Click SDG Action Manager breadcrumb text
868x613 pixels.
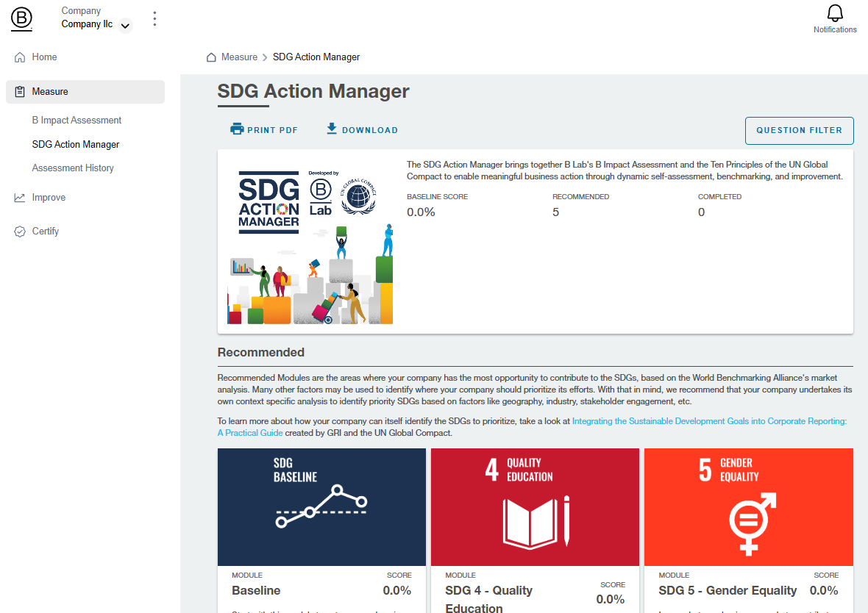click(x=316, y=57)
